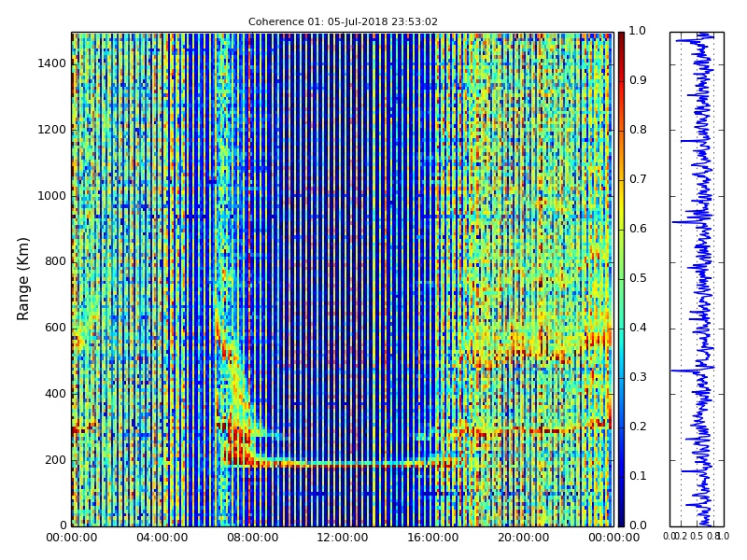The image size is (747, 560).
Task: Click the colorbar label 0.6
Action: [x=638, y=229]
